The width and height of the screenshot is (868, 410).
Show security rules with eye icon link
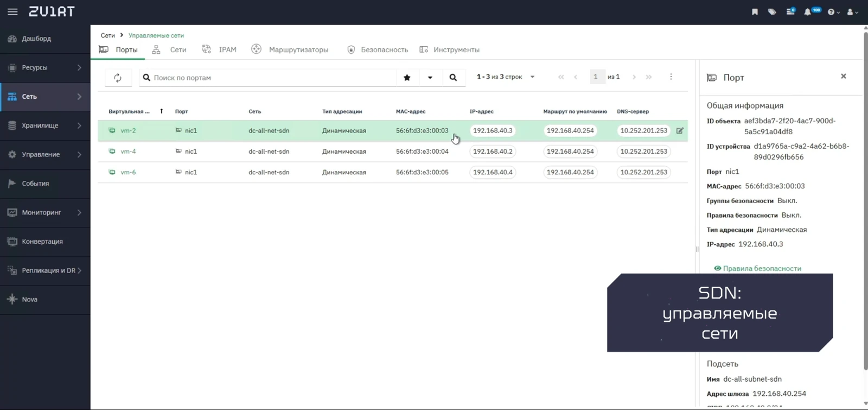tap(757, 268)
